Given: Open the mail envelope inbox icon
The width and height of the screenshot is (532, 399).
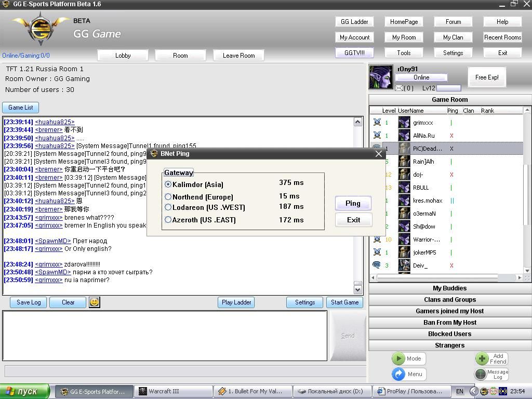Looking at the screenshot, I should coord(399,88).
